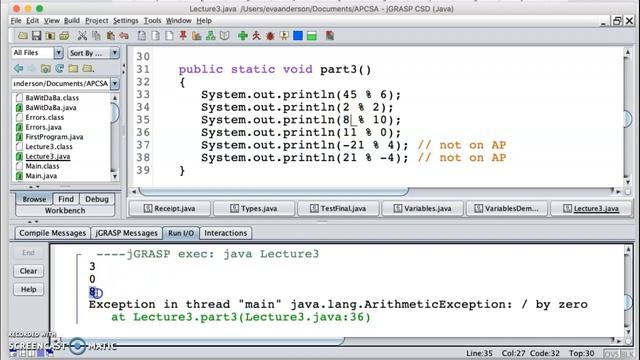This screenshot has height=360, width=640.
Task: Go back with the blue left arrow in browser
Action: coord(18,68)
